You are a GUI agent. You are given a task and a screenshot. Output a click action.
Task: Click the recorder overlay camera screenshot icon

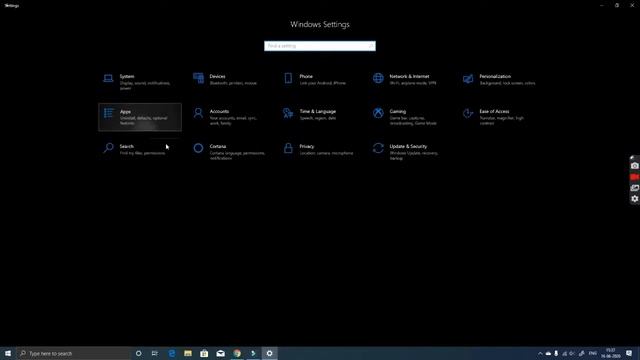634,166
